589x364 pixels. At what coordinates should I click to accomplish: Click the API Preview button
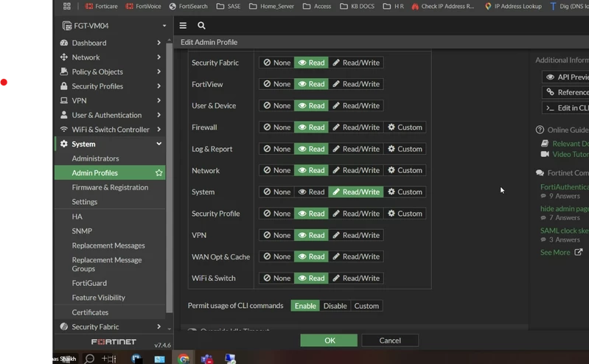click(x=565, y=77)
